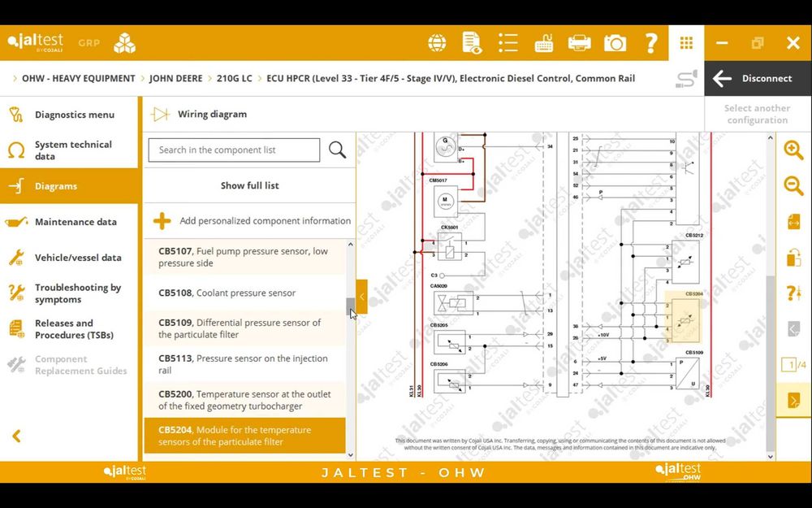This screenshot has width=812, height=508.
Task: Select CB5108 Coolant pressure sensor
Action: tap(244, 293)
